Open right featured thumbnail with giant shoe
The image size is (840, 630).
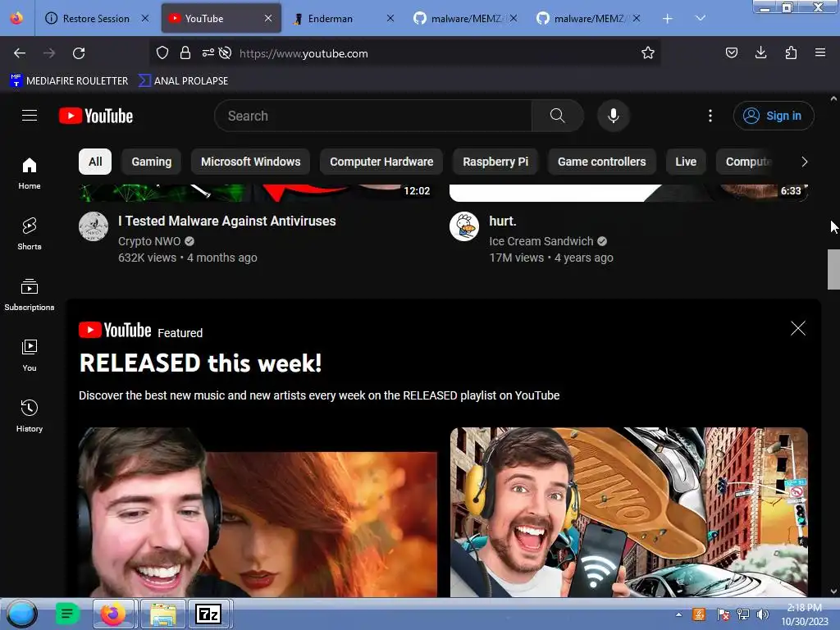click(x=629, y=512)
